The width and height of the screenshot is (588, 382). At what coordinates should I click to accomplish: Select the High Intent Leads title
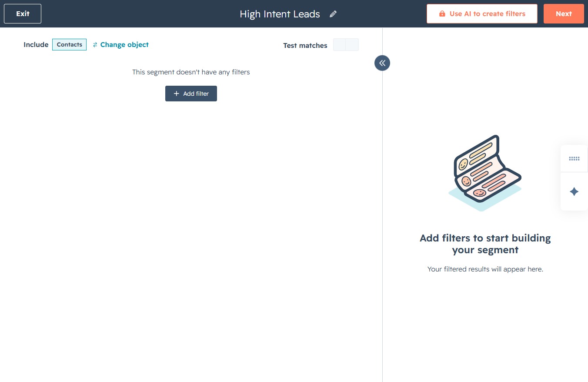[280, 14]
